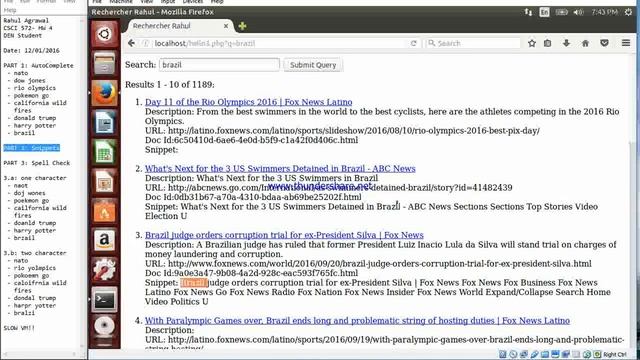The height and width of the screenshot is (360, 640).
Task: Launch LibreOffice Writer from the launcher
Action: point(104,122)
